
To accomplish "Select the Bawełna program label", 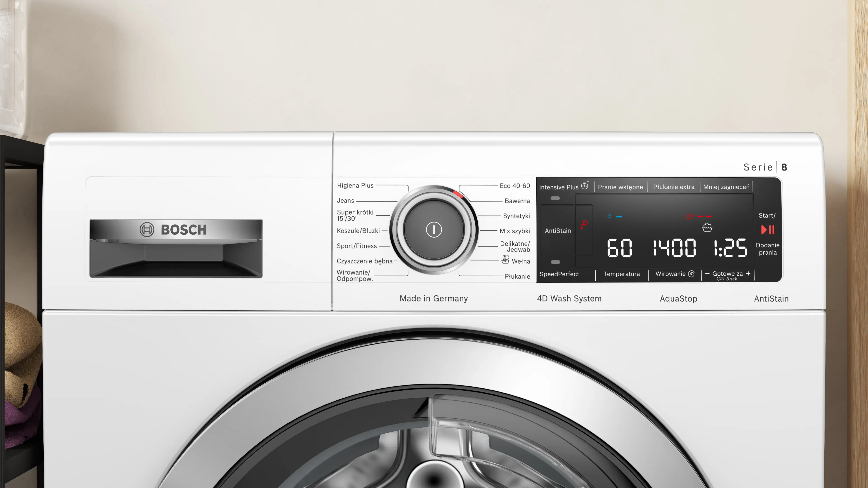I will (x=517, y=201).
